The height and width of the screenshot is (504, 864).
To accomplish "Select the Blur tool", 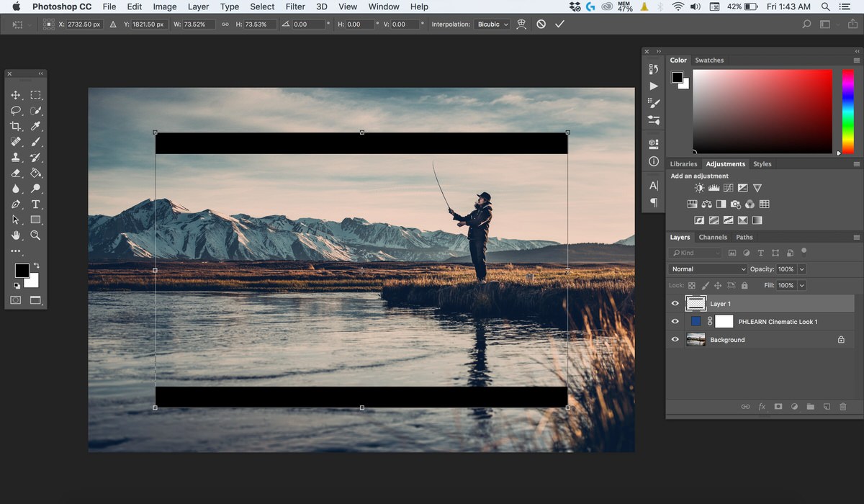I will click(x=16, y=189).
